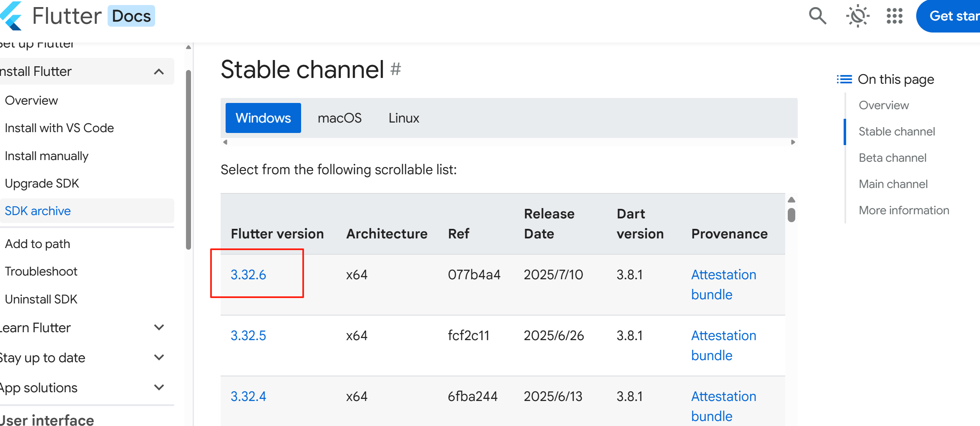Click ref cell 077b4a4
Image resolution: width=980 pixels, height=426 pixels.
[474, 275]
